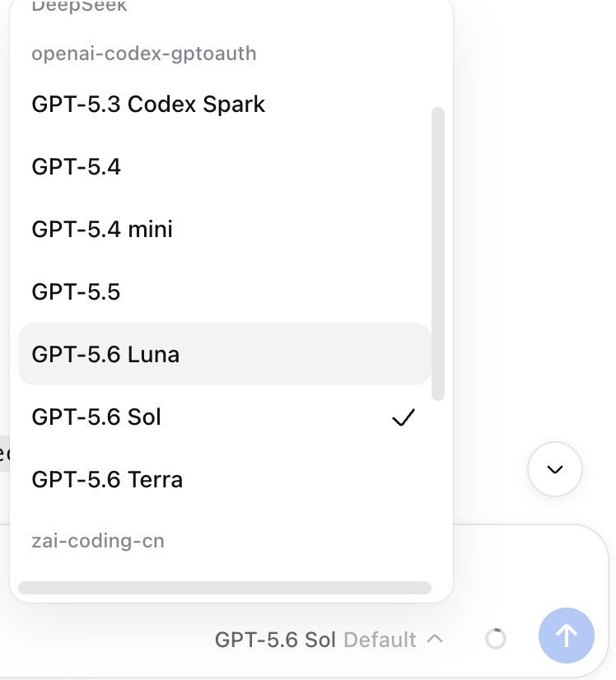Select the GPT-5.3 Codex Spark model

coord(225,104)
